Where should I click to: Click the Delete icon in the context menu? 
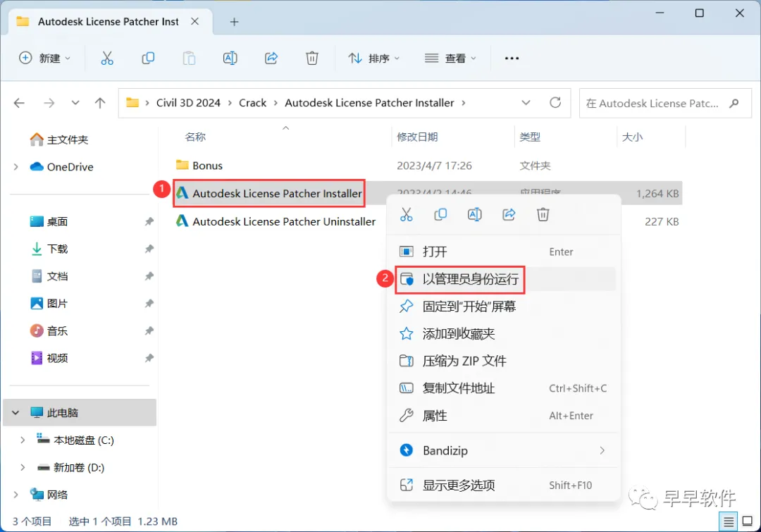[543, 214]
